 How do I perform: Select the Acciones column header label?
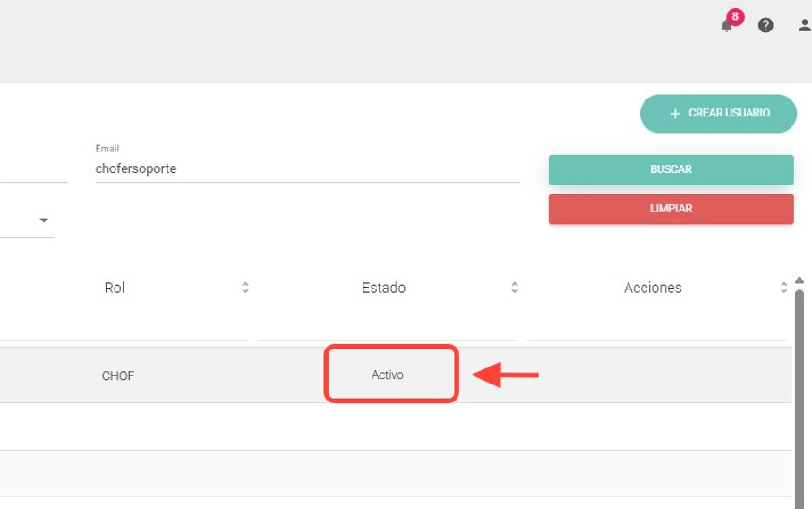tap(653, 288)
